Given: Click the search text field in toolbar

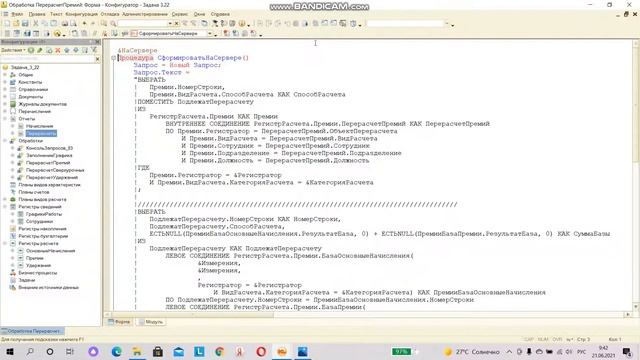Looking at the screenshot, I should 142,24.
